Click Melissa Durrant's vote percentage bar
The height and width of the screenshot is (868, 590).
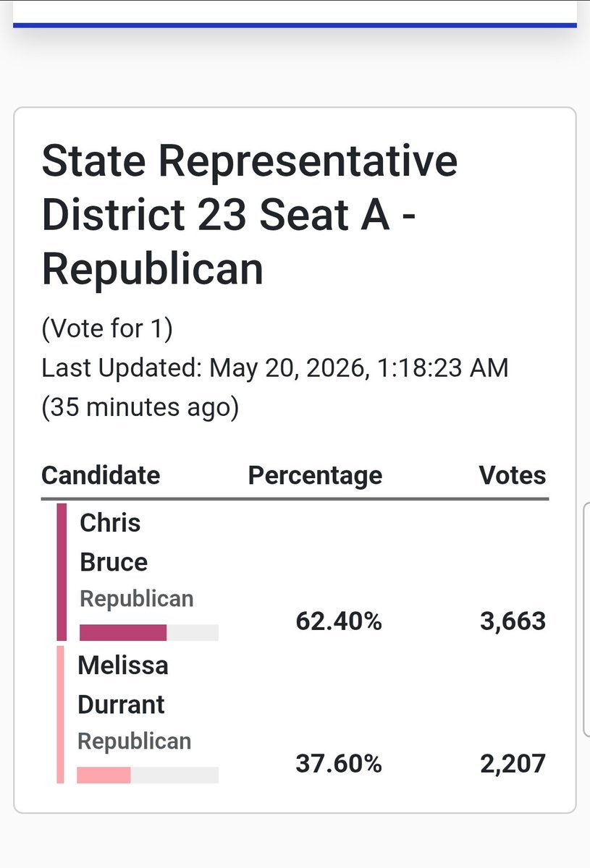tap(148, 775)
